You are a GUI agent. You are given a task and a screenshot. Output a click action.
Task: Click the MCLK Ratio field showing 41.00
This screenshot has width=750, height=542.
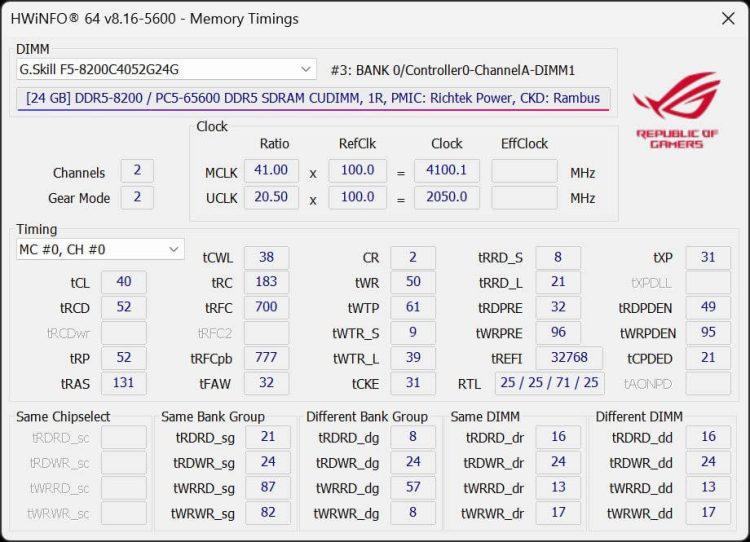pyautogui.click(x=271, y=172)
